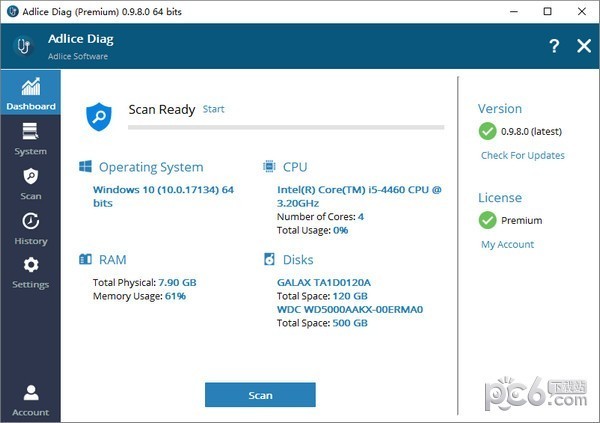This screenshot has height=423, width=600.
Task: Click the green checkmark next to Premium
Action: pyautogui.click(x=487, y=220)
